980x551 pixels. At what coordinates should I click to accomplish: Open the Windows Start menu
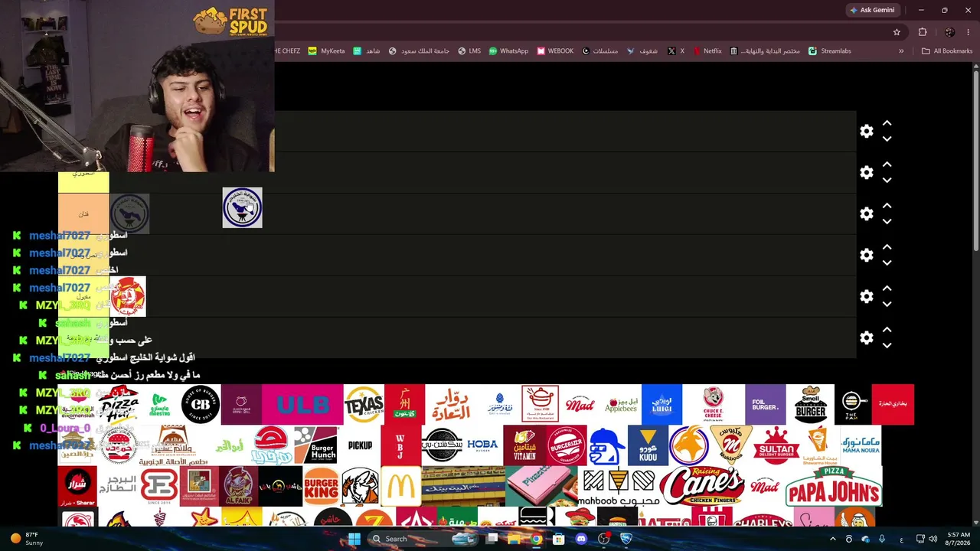[x=354, y=539]
